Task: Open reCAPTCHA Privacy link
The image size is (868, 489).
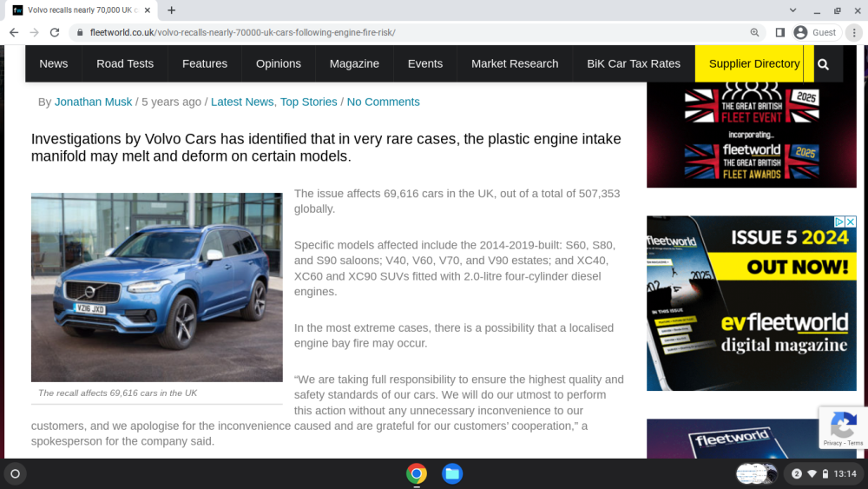Action: pos(832,443)
